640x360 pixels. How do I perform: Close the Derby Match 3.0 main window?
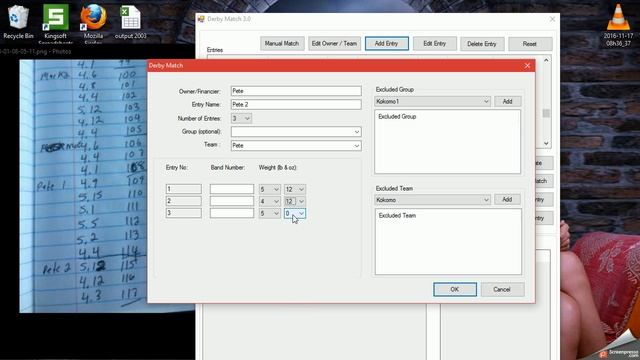point(552,19)
